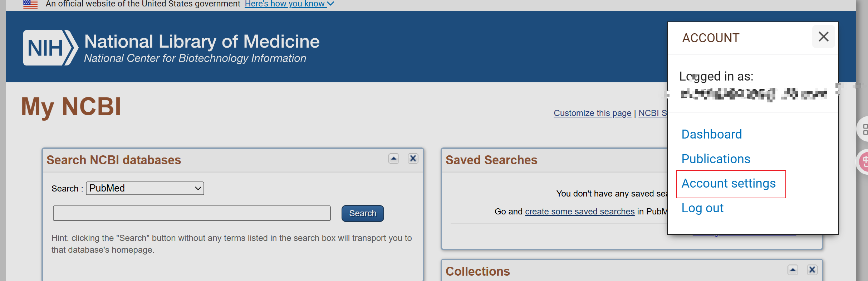Expand the "Here's how you know" disclosure
Screen dimensions: 868x281
[x=289, y=4]
